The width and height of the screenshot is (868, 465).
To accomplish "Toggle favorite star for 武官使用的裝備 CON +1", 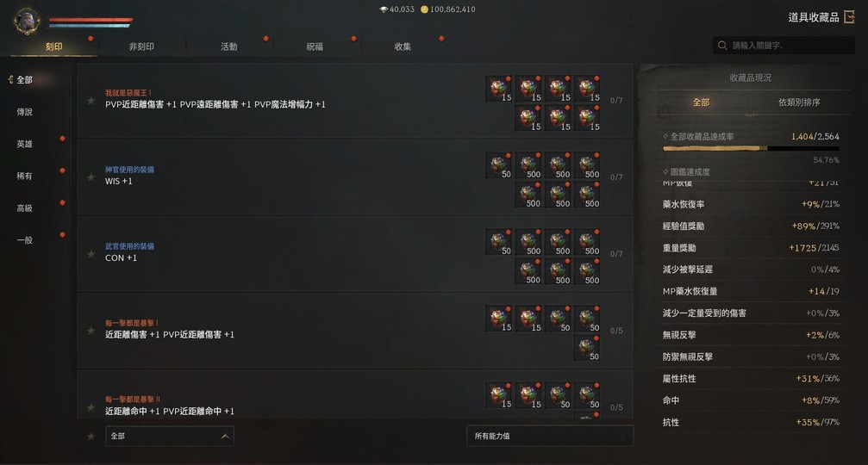I will tap(91, 254).
